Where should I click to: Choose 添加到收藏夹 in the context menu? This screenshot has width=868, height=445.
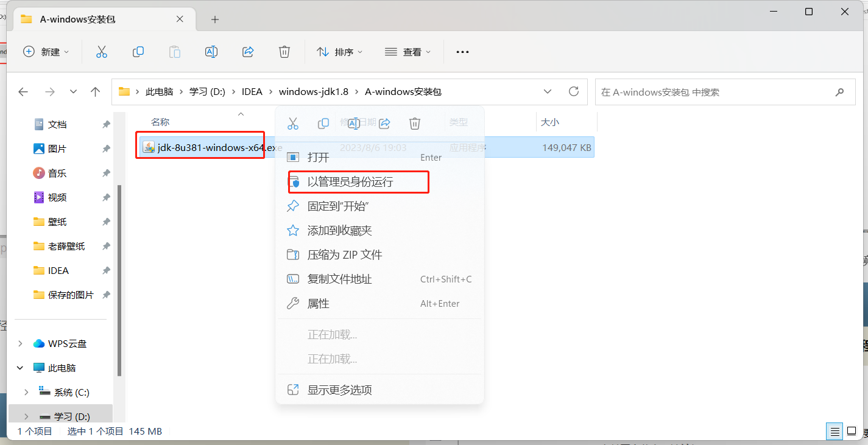[379, 231]
